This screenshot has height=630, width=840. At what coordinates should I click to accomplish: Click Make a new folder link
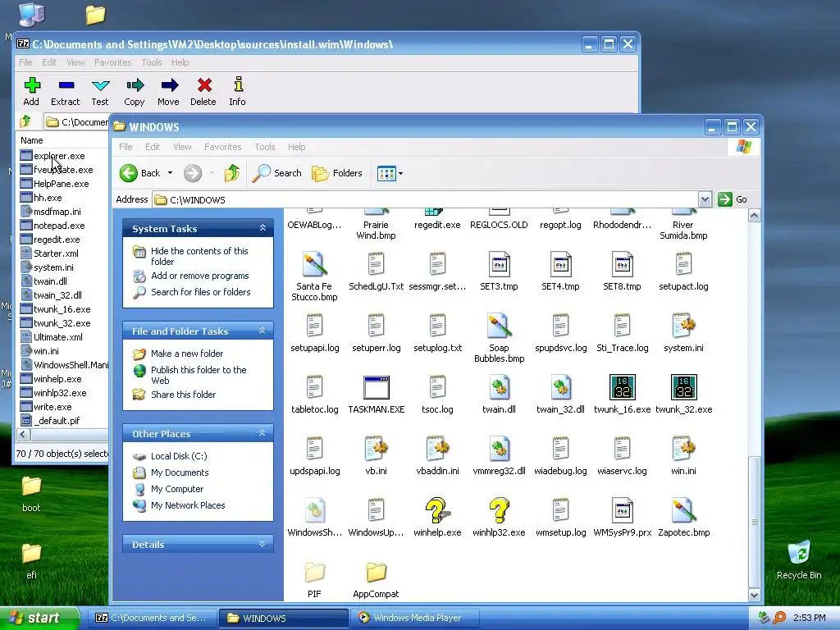pos(187,354)
